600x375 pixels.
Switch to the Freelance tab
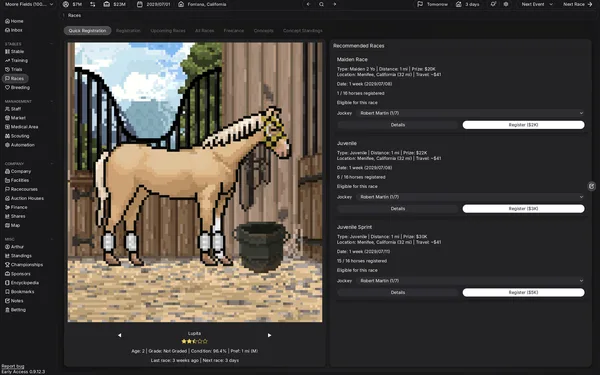pyautogui.click(x=234, y=31)
